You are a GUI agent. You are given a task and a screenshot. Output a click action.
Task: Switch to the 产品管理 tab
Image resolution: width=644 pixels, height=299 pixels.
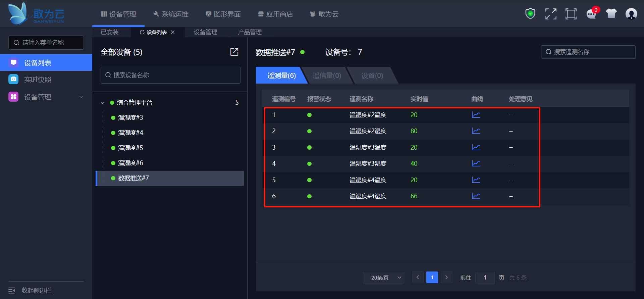250,32
